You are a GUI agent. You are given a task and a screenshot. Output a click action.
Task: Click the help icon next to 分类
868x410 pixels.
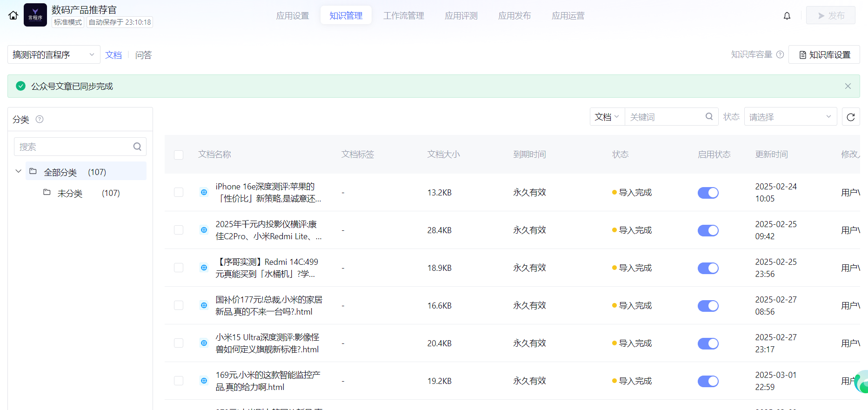tap(40, 119)
